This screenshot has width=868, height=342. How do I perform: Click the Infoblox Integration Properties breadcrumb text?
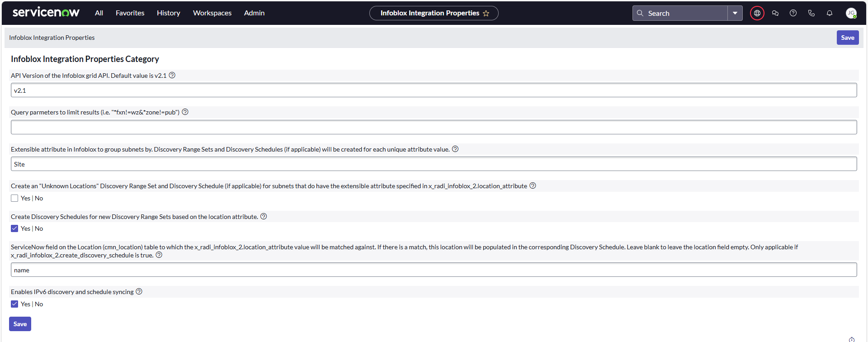pos(52,38)
